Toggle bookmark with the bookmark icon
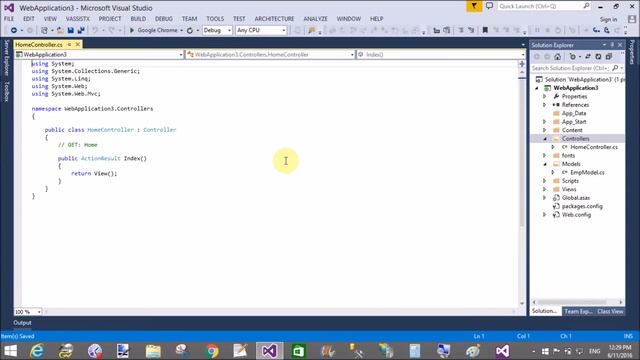The height and width of the screenshot is (360, 640). (485, 30)
